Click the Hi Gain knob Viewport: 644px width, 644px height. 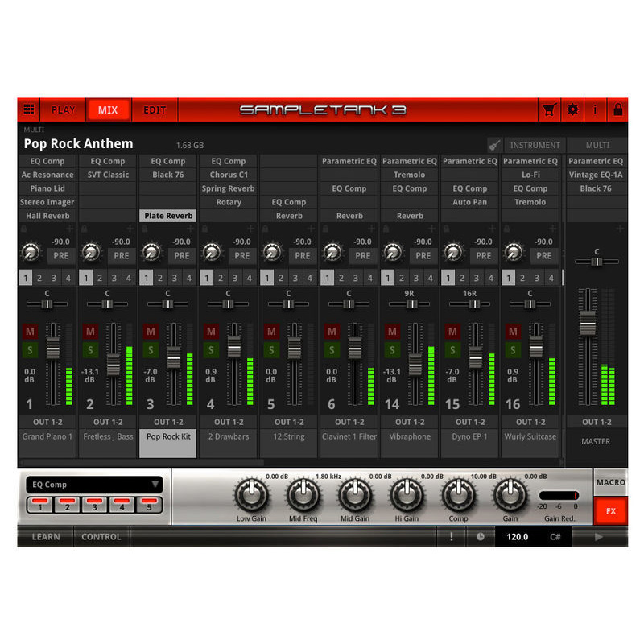(407, 494)
